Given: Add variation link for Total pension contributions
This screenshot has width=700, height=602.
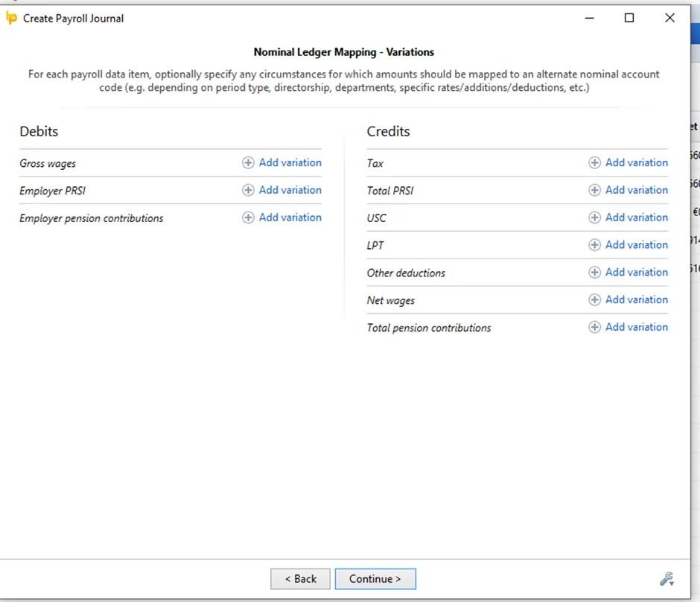Looking at the screenshot, I should coord(637,327).
